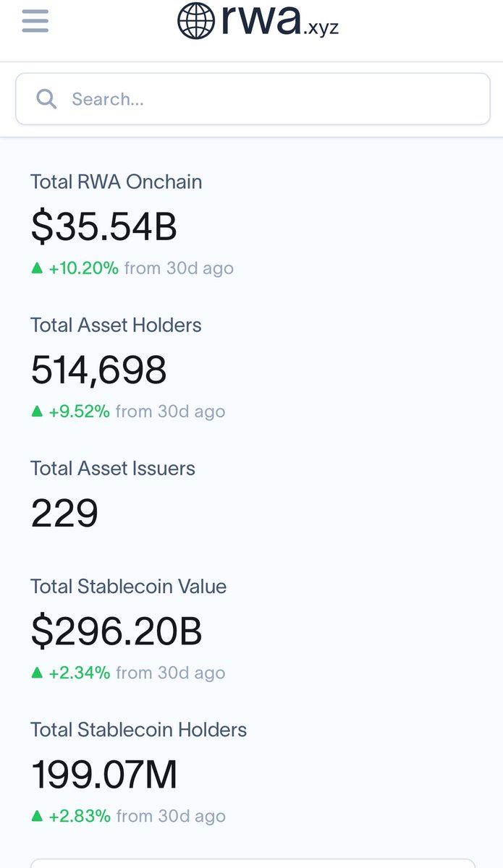The width and height of the screenshot is (503, 868).
Task: Select the Total Asset Issuers label
Action: (113, 468)
